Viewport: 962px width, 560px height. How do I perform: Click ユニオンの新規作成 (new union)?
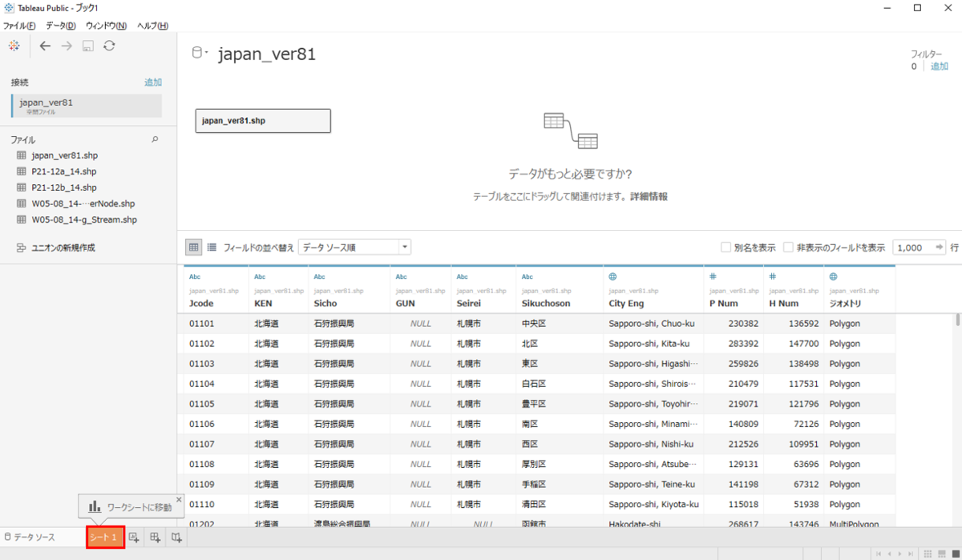[x=55, y=248]
